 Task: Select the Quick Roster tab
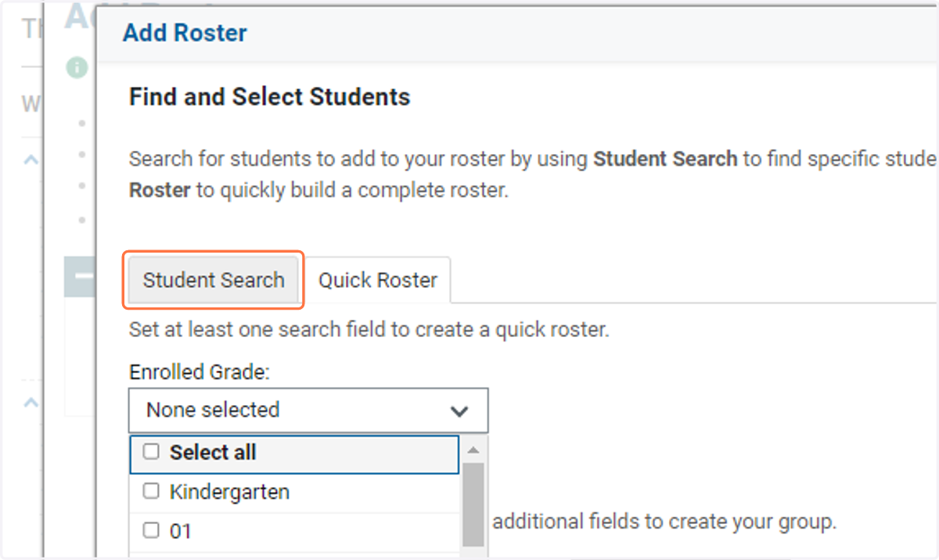pos(378,280)
